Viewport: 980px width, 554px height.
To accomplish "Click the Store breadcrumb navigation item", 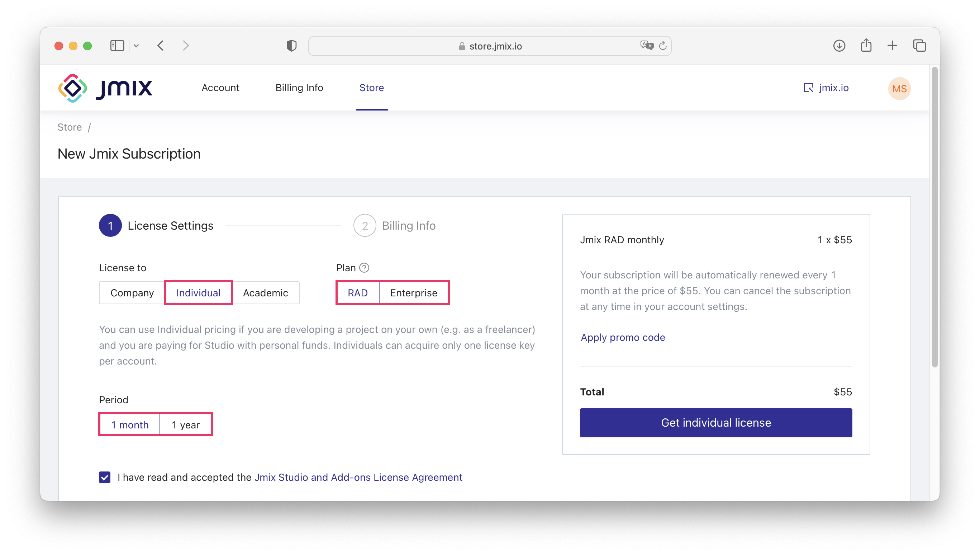I will [69, 127].
